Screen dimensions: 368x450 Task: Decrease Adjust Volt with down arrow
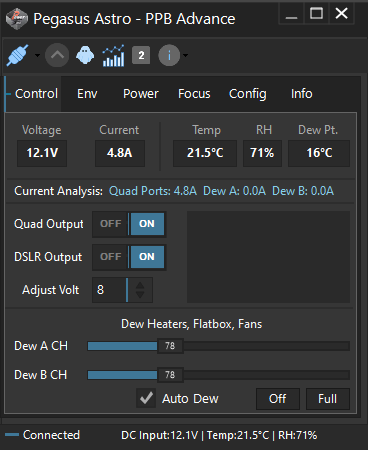coord(140,294)
